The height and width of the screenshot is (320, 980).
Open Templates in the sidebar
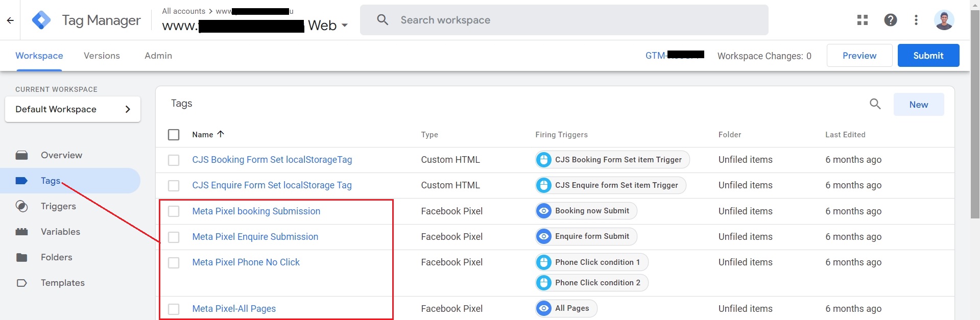tap(63, 283)
